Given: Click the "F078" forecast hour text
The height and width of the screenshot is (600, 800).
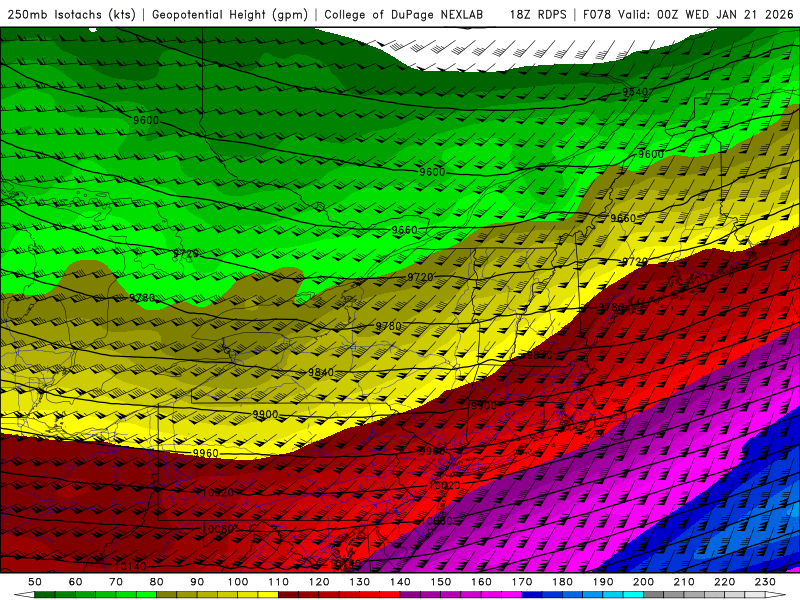Looking at the screenshot, I should tap(598, 14).
